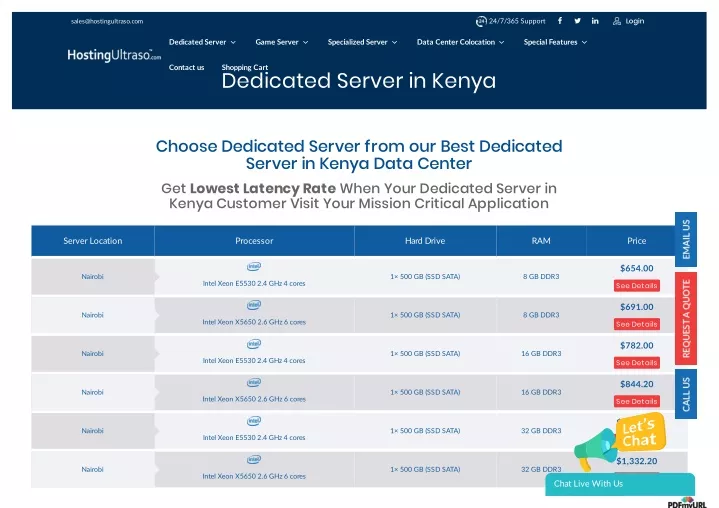Click Nairobi in the $1,332.20 row
This screenshot has width=719, height=508.
[93, 469]
